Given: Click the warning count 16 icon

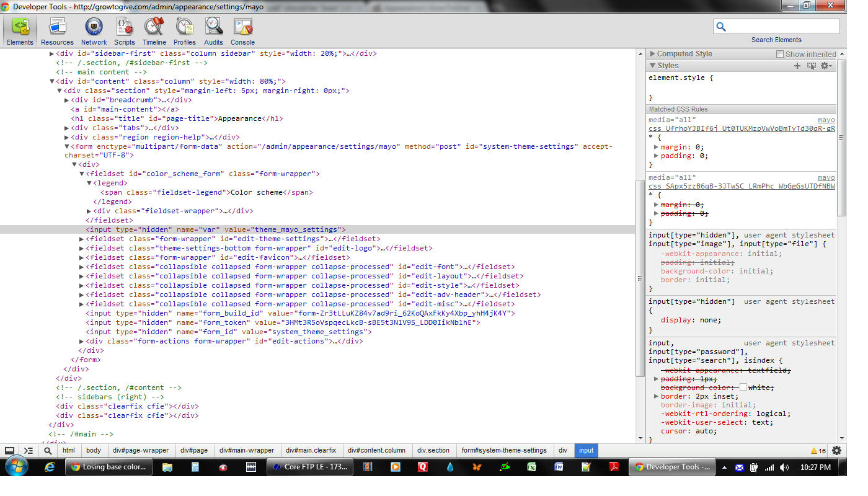Looking at the screenshot, I should [818, 451].
